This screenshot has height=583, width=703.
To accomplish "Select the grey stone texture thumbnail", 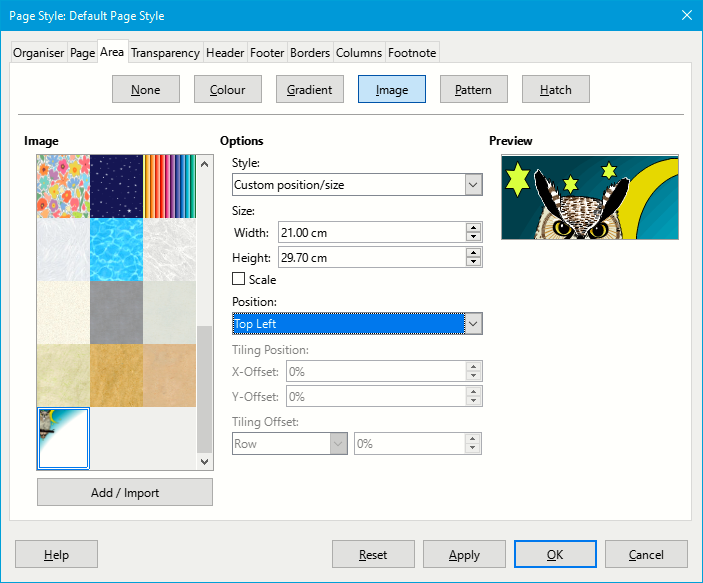I will [115, 312].
